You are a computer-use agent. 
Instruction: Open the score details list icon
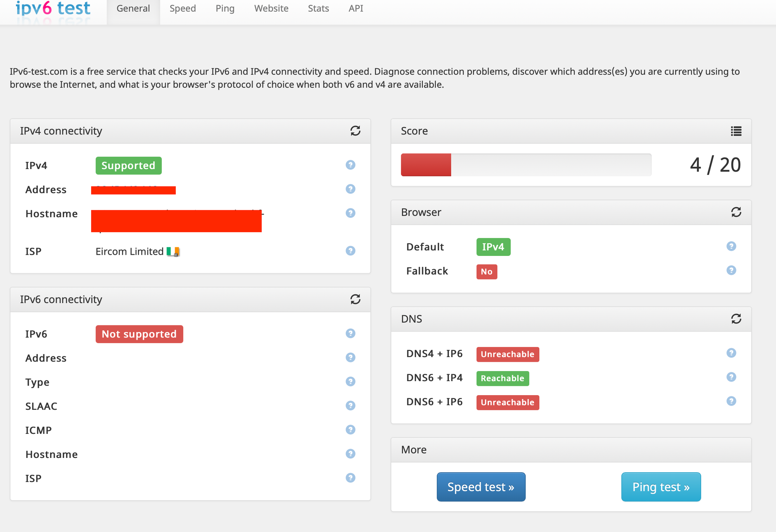click(x=736, y=131)
